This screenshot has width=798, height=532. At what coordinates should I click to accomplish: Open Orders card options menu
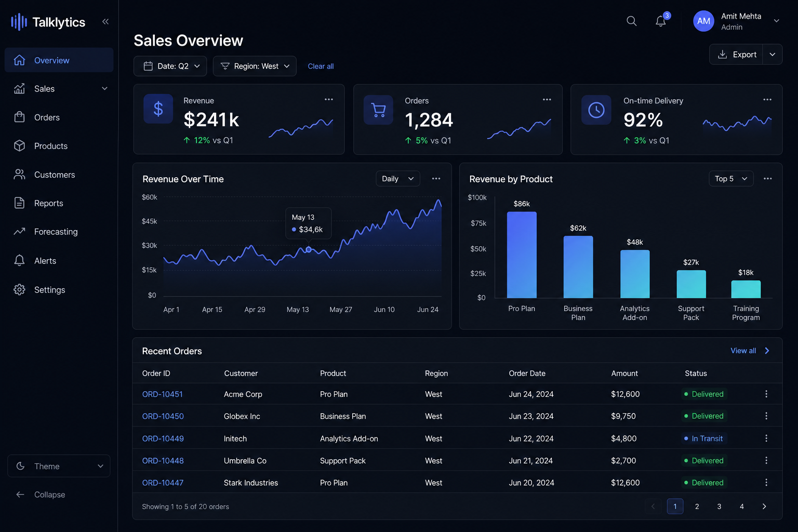point(547,99)
